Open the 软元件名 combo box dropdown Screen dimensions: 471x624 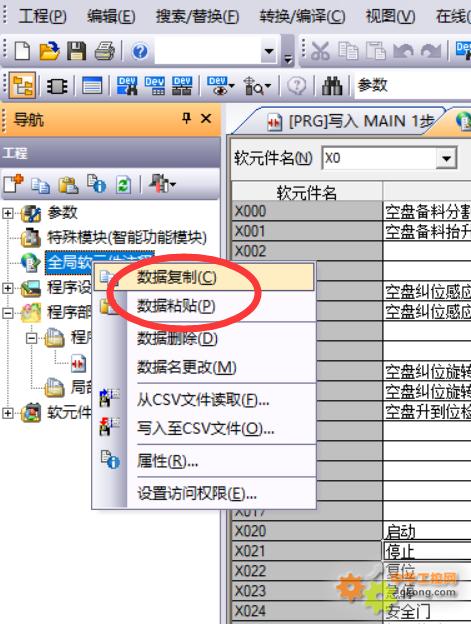point(446,158)
